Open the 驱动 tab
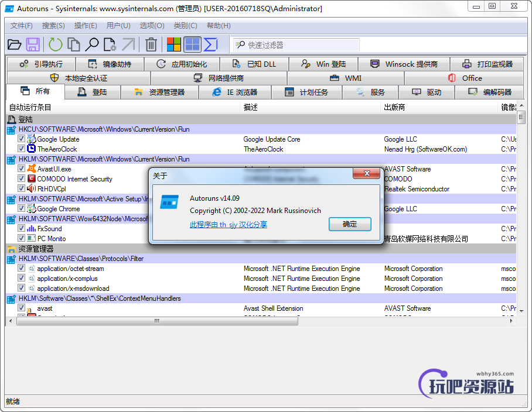This screenshot has width=532, height=412. 427,92
